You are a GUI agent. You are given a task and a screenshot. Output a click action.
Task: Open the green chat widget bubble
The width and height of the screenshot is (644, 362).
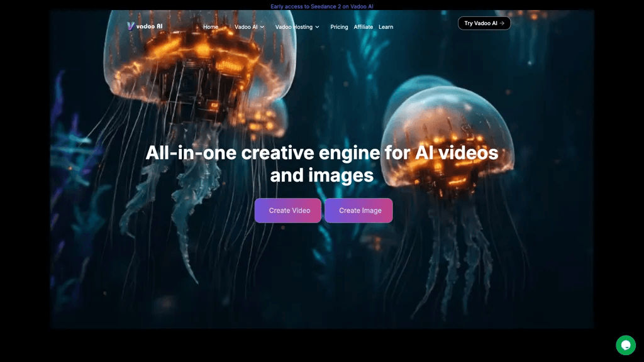626,345
